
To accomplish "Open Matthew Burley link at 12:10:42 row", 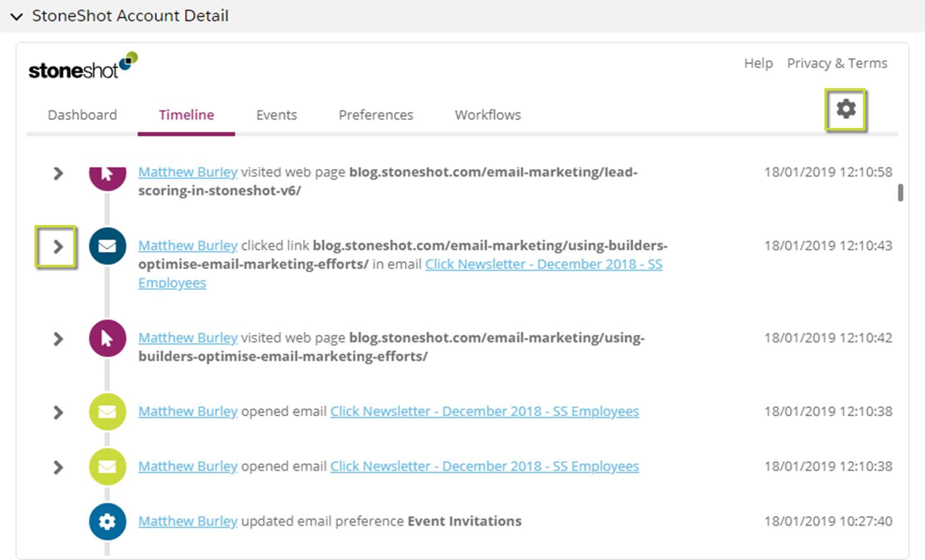I will tap(188, 338).
